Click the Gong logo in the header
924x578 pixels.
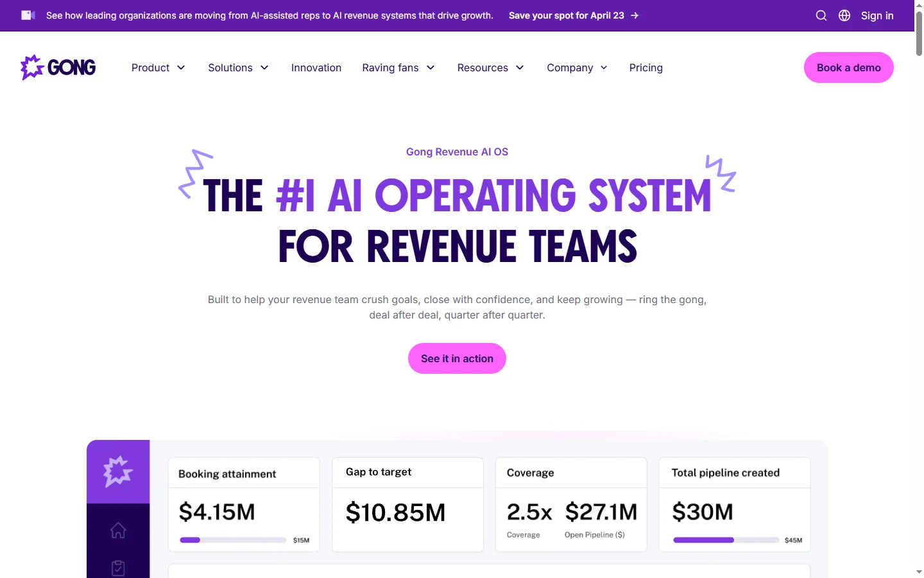(58, 67)
